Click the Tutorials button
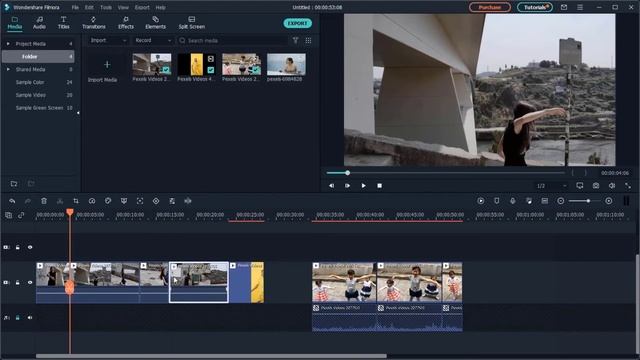640x360 pixels. click(x=535, y=7)
